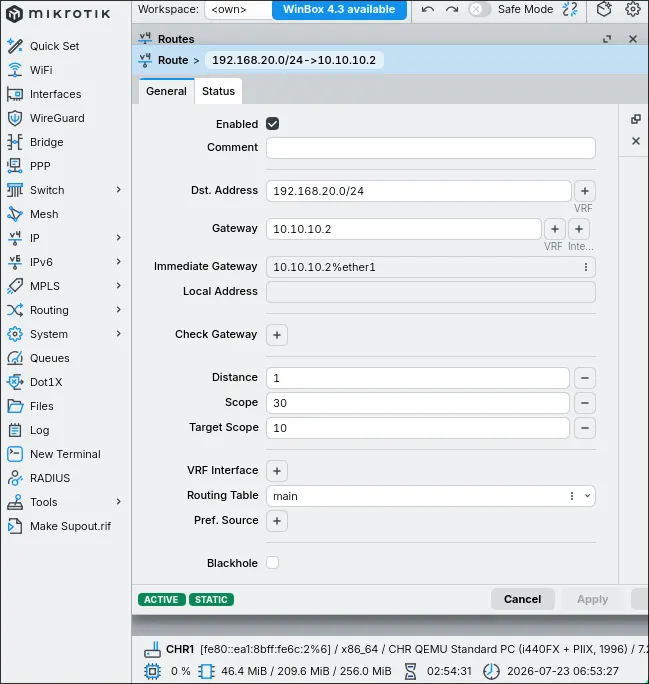Detach the Routes panel window
This screenshot has width=649, height=684.
pyautogui.click(x=607, y=39)
